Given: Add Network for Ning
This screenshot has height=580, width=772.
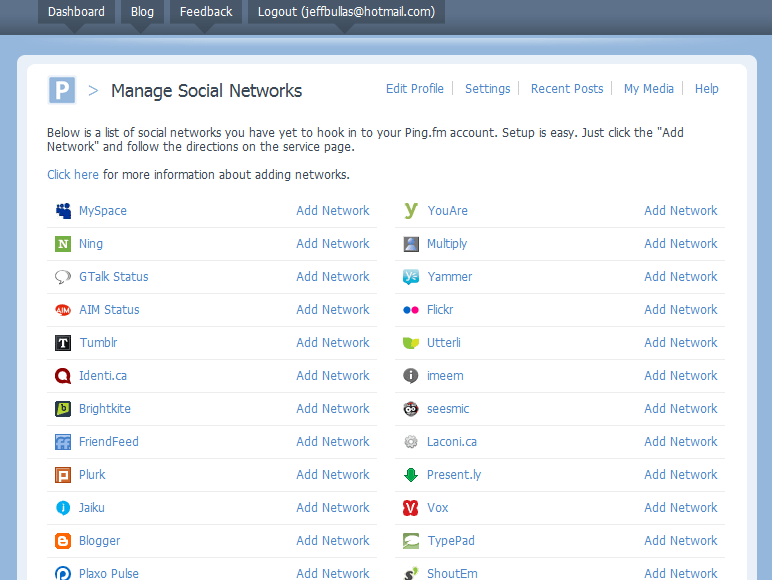Looking at the screenshot, I should point(333,244).
